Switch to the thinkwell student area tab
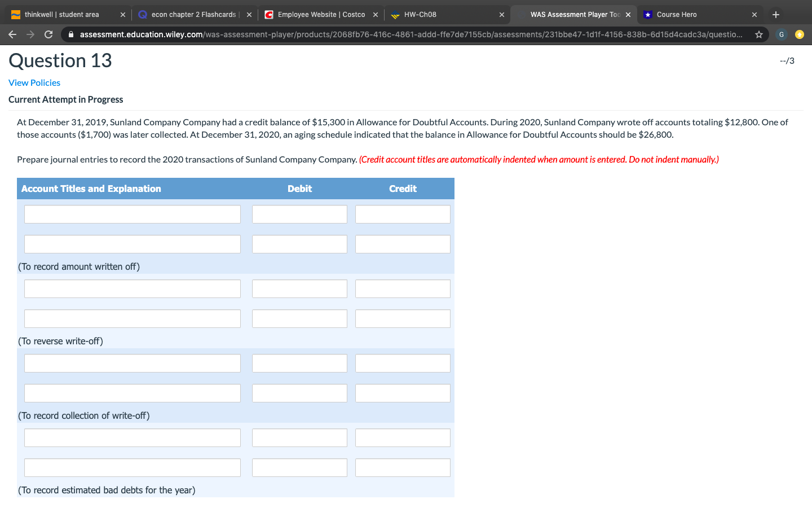Screen dimensions: 812x508 click(62, 14)
